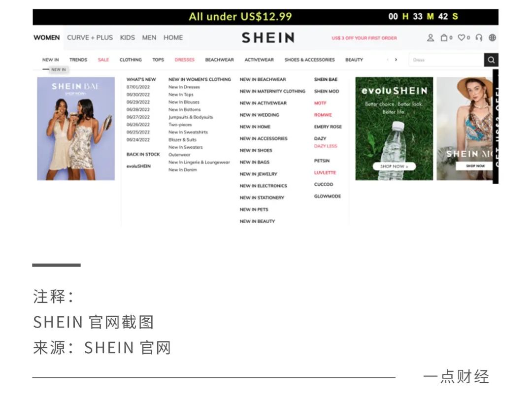Click evoluSHEIN link under Back in Stock
Viewport: 532px width, 399px height.
[138, 166]
